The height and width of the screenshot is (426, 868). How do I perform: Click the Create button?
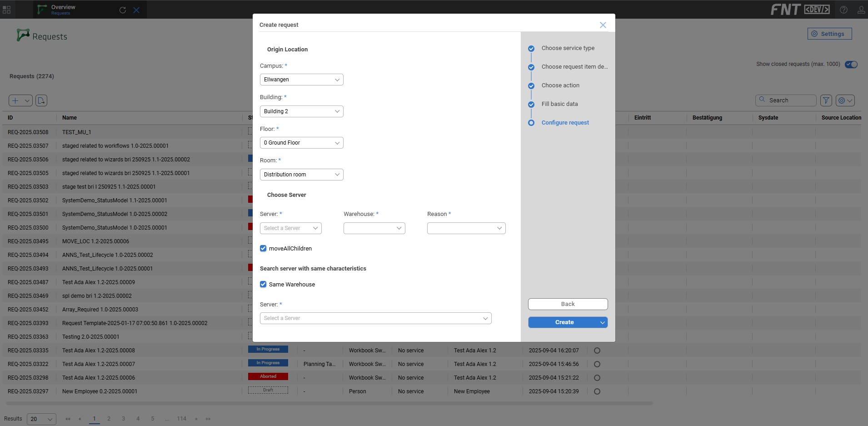pyautogui.click(x=564, y=322)
